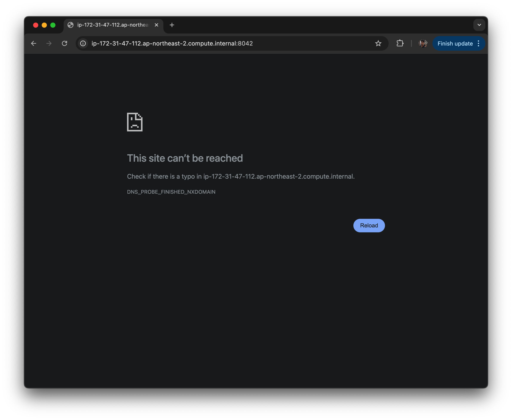
Task: Close the ip-172-31-47-112 tab
Action: point(156,25)
